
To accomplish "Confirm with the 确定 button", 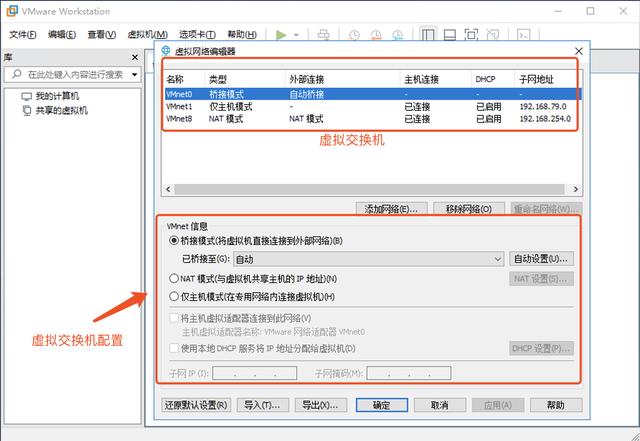I will pyautogui.click(x=382, y=405).
